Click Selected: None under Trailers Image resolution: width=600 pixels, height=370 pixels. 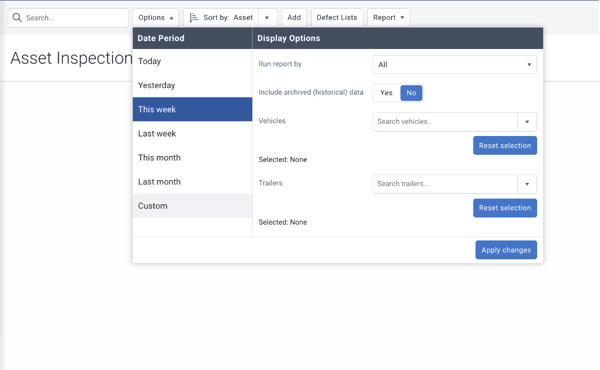(x=282, y=222)
